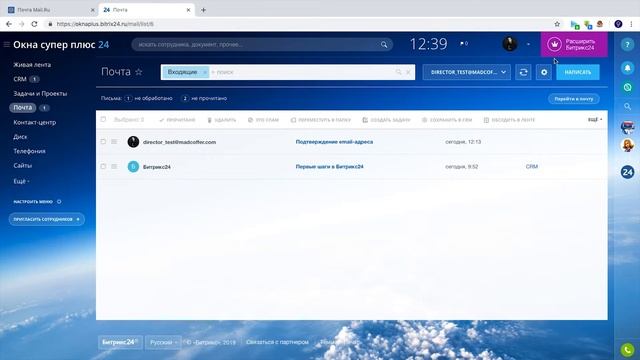640x360 pixels.
Task: Click the magnifier inside the mail filter
Action: (398, 72)
